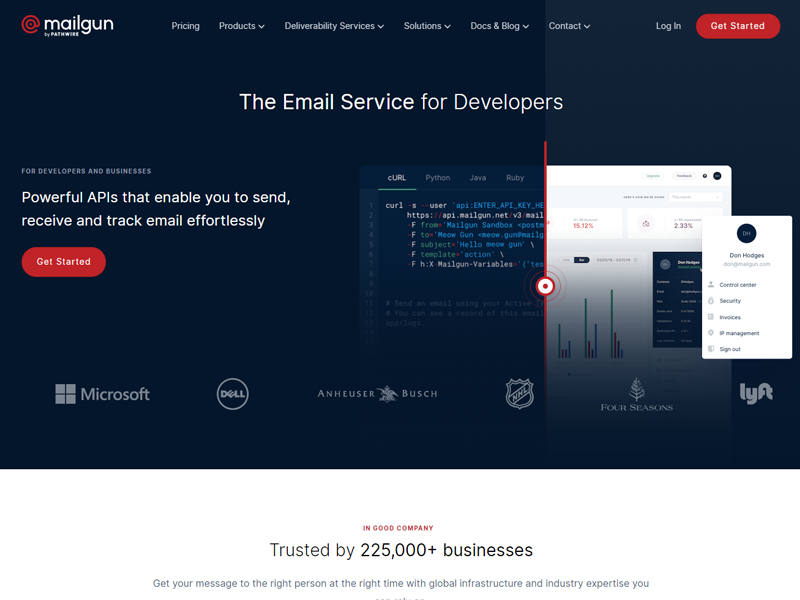Viewport: 800px width, 600px height.
Task: Click the 'The Email Service for Developers' headline
Action: pos(401,102)
